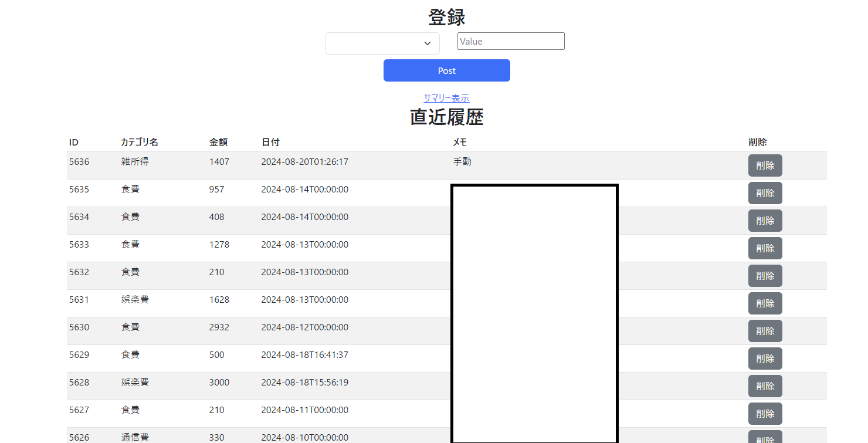
Task: Delete the 2932 yen entry 5630
Action: 765,331
